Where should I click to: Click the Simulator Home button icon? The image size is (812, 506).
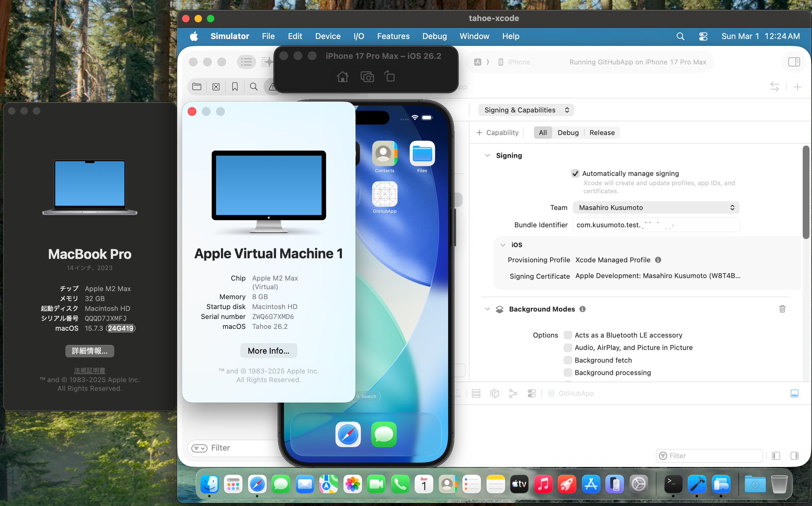342,77
